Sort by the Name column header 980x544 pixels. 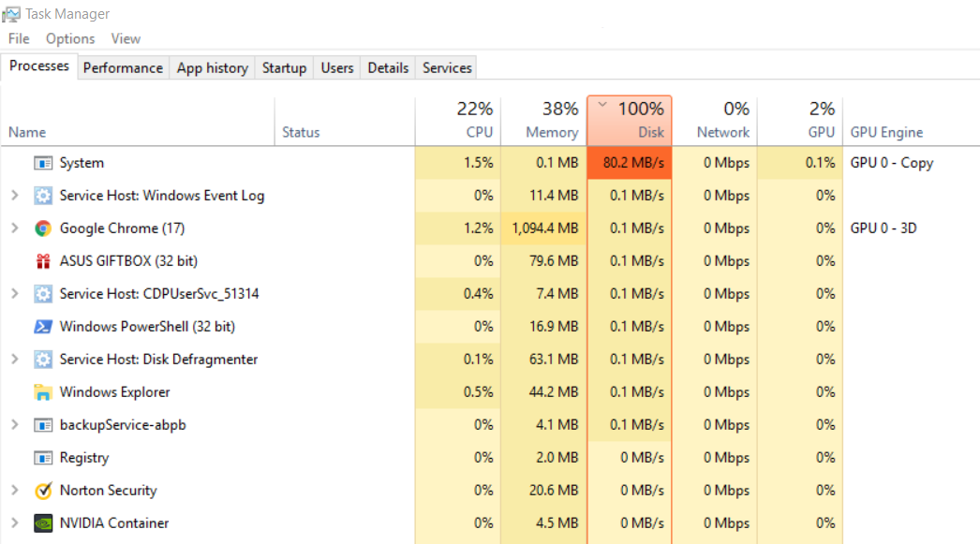click(x=138, y=121)
